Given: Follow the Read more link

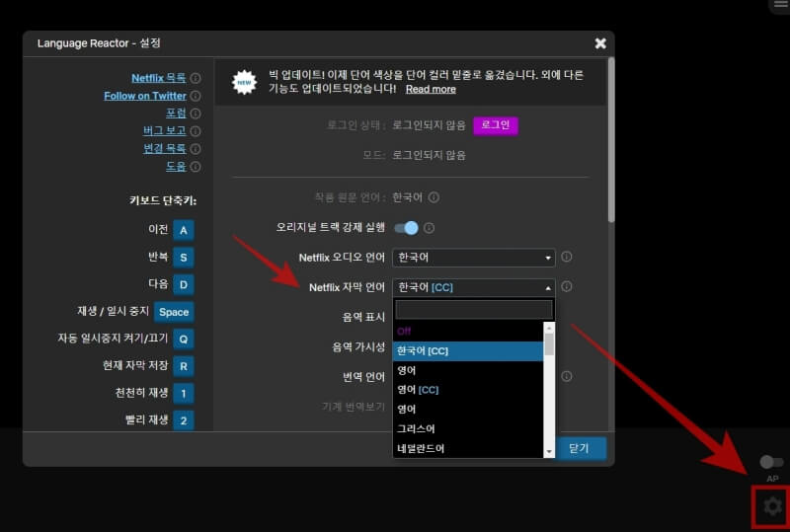Looking at the screenshot, I should tap(431, 89).
